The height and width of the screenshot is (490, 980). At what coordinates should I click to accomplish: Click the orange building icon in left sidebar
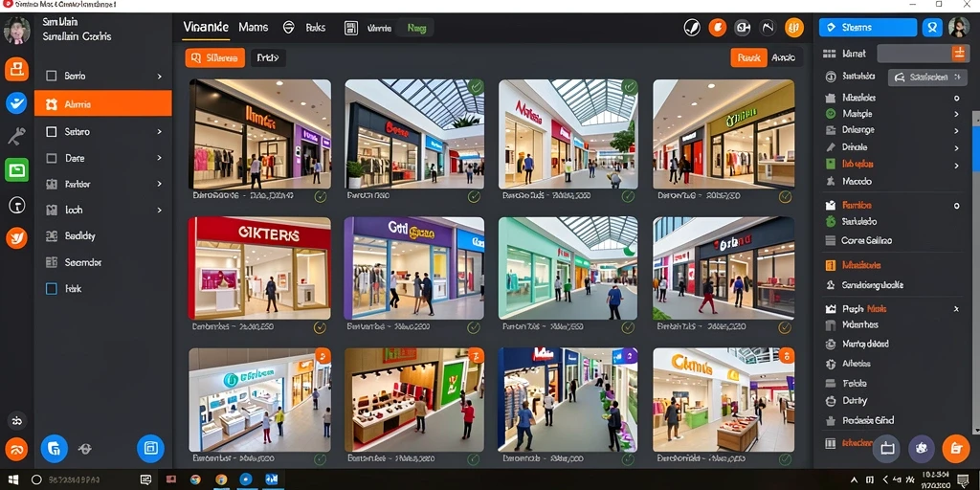click(x=16, y=69)
